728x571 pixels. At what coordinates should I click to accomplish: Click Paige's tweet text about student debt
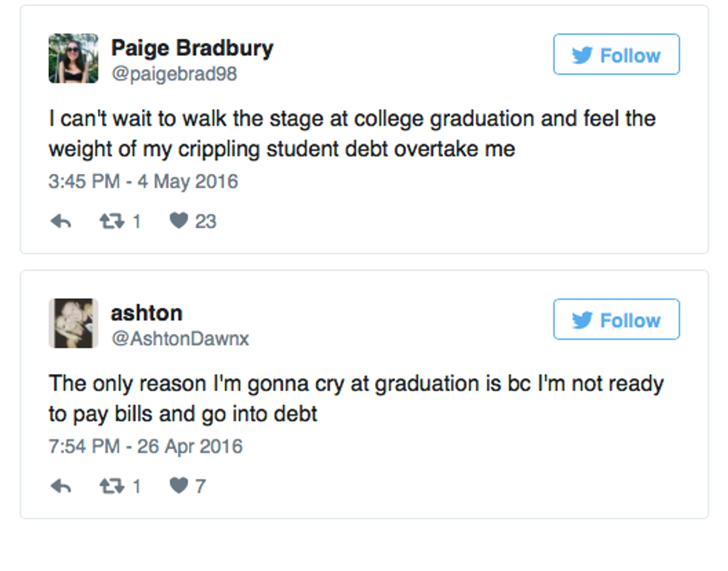[x=352, y=134]
